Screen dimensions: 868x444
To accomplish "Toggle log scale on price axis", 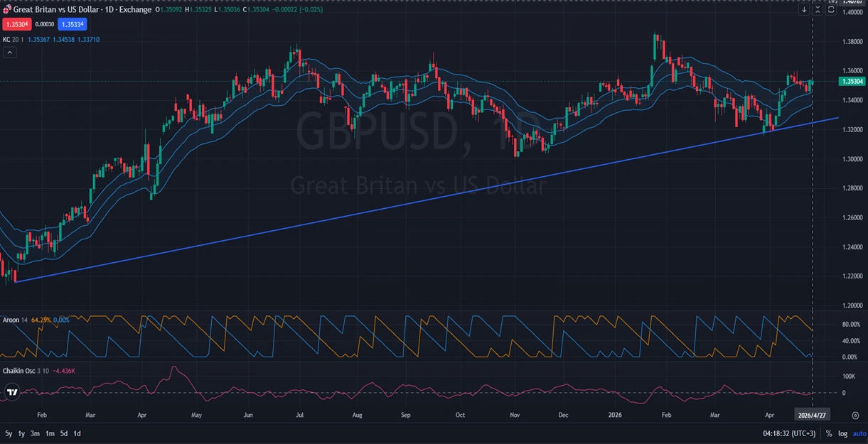I will coord(842,433).
